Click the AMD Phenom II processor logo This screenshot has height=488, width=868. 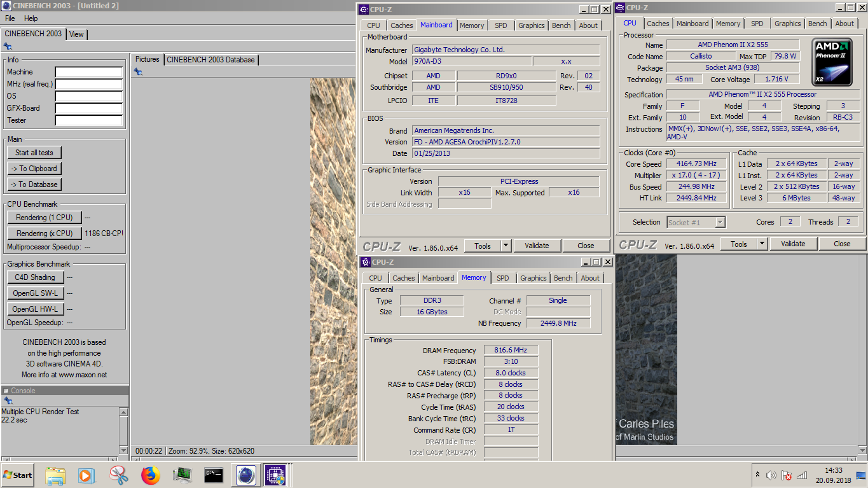(x=832, y=62)
